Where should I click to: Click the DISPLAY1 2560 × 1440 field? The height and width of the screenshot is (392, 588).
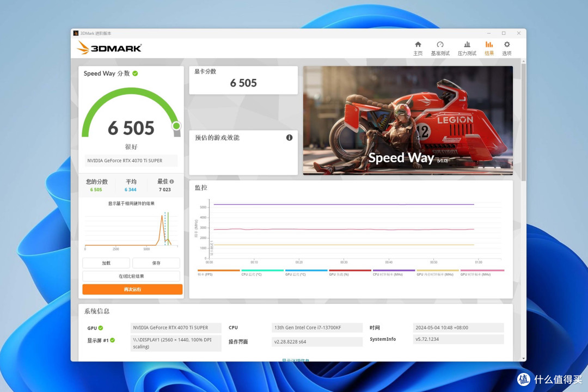[x=176, y=343]
